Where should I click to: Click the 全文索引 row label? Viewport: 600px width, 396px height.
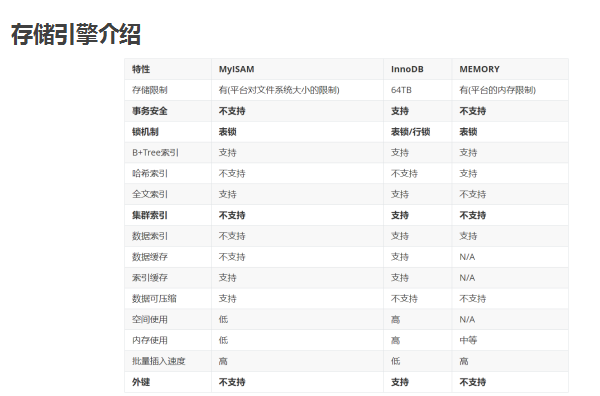pos(150,194)
